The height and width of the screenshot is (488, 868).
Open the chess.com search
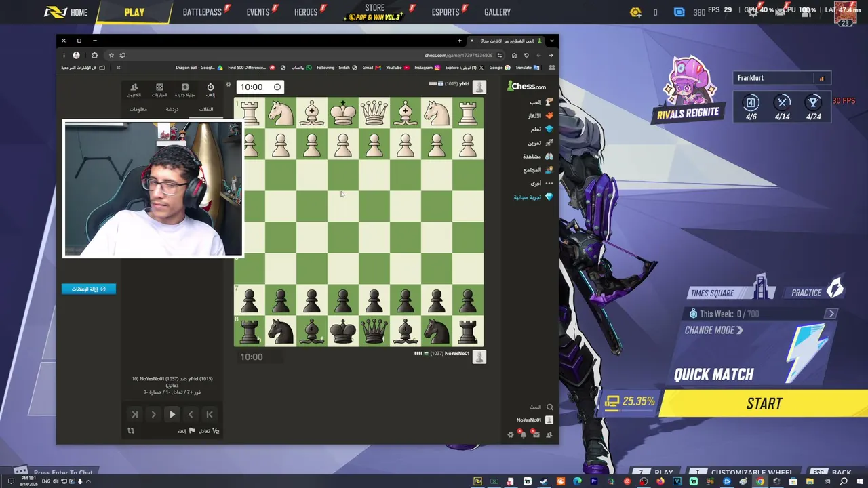point(541,407)
